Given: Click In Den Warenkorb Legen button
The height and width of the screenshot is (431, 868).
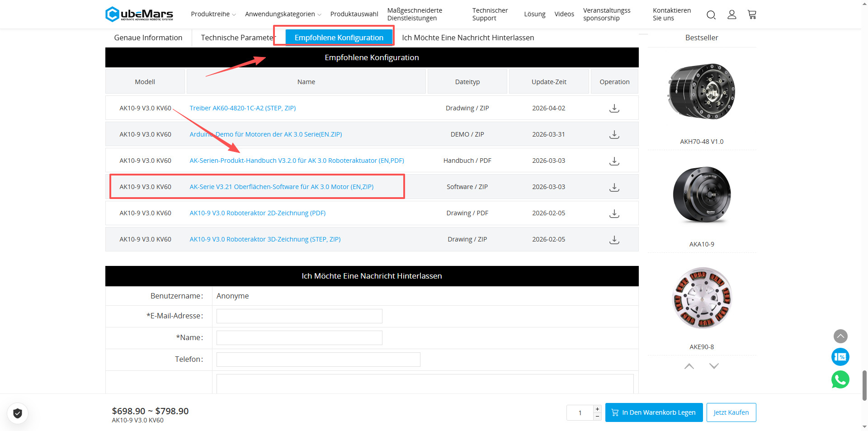Looking at the screenshot, I should pyautogui.click(x=654, y=412).
